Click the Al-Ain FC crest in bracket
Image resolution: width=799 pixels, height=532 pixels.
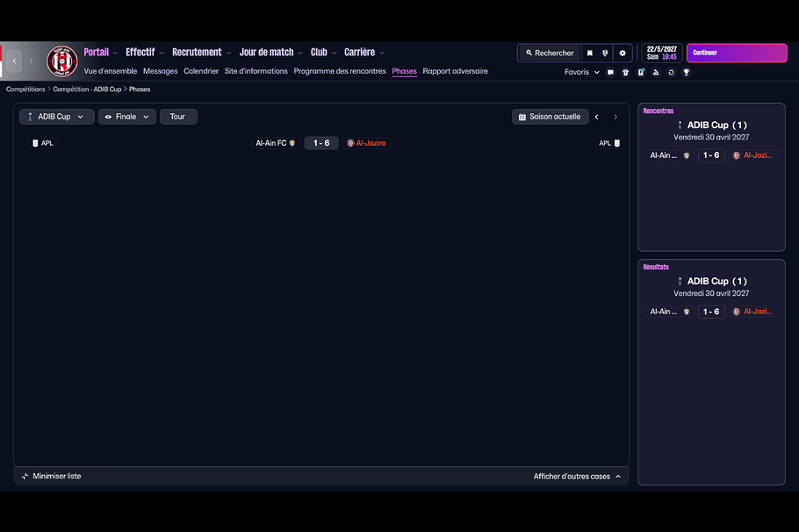pyautogui.click(x=292, y=143)
